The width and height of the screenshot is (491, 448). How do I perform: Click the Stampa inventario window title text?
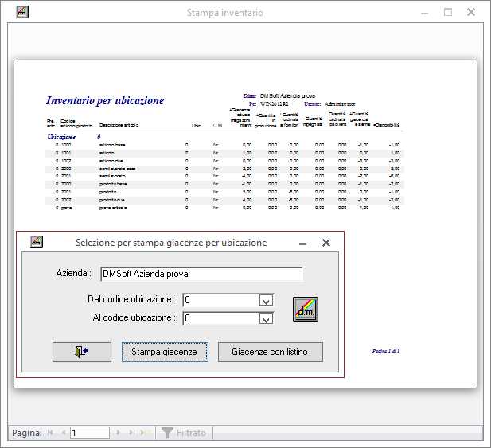coord(225,13)
